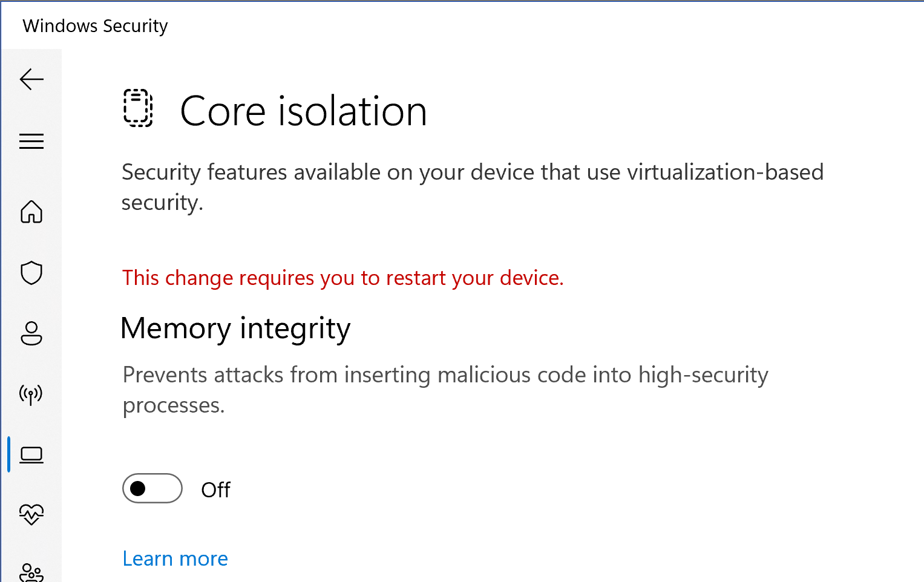This screenshot has width=924, height=582.
Task: Click the Memory integrity description paragraph
Action: coord(445,390)
